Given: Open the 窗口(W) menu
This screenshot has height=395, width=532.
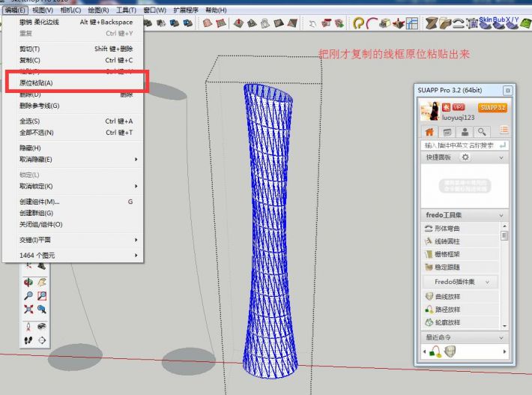Looking at the screenshot, I should [x=154, y=10].
